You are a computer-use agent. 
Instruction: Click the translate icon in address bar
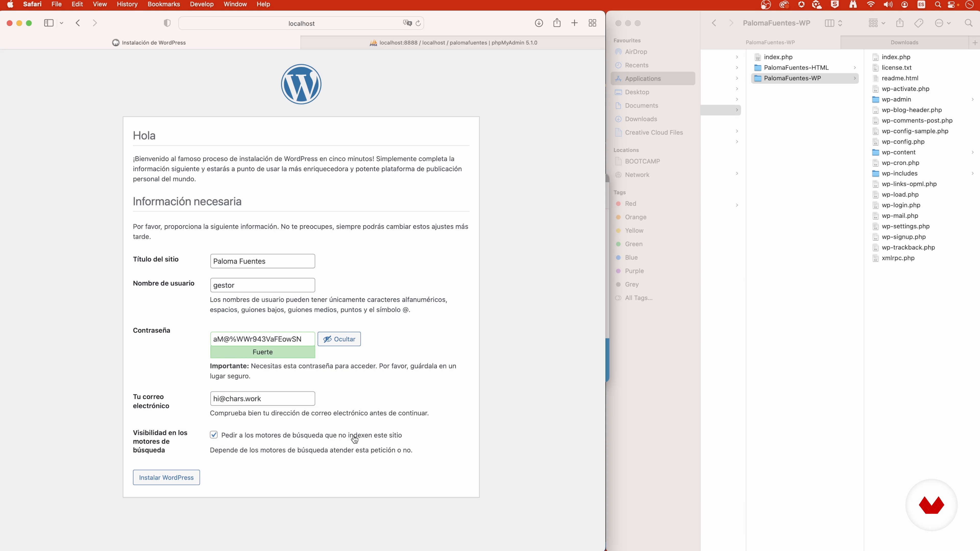408,23
